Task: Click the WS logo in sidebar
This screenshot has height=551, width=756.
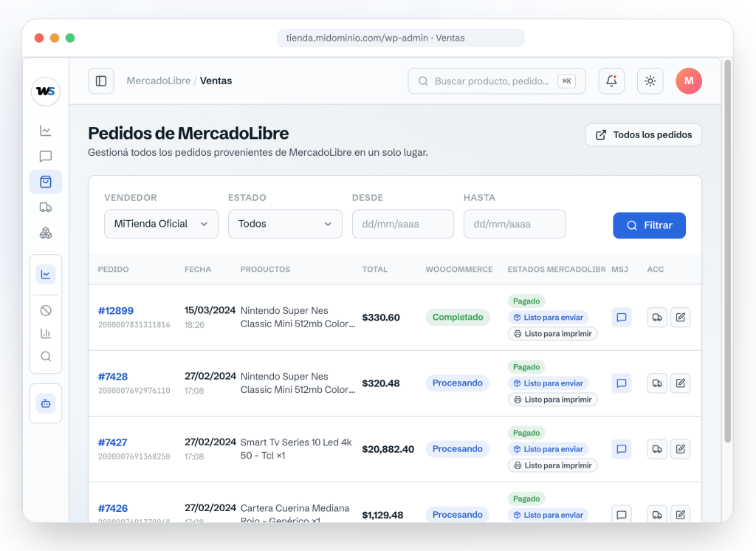Action: click(x=46, y=91)
